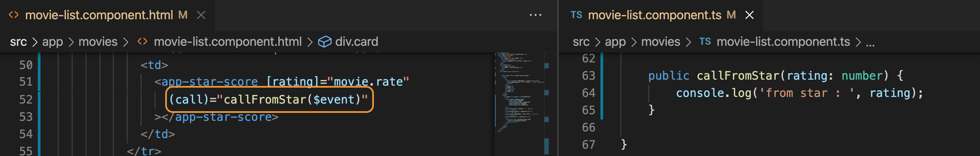The image size is (980, 156).
Task: Click line number 50 in HTML editor
Action: pyautogui.click(x=26, y=65)
